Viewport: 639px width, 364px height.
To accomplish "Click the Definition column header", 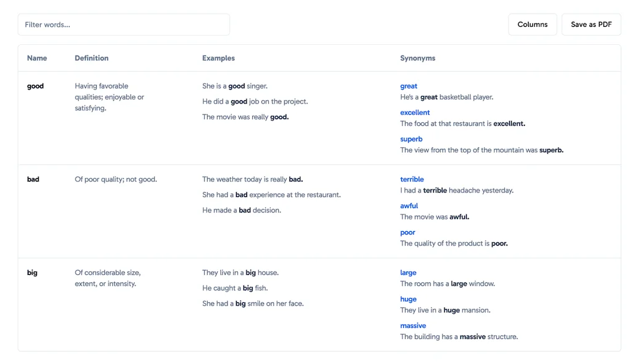I will coord(91,58).
